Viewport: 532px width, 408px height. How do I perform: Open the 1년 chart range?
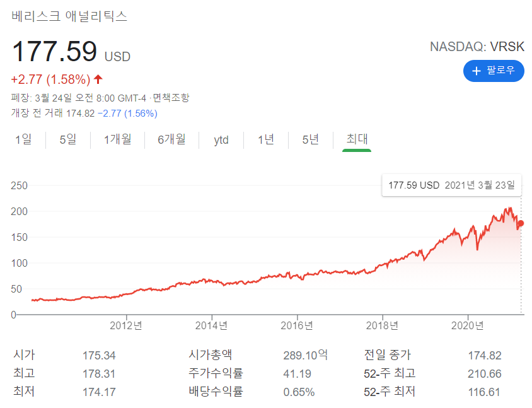pos(265,139)
